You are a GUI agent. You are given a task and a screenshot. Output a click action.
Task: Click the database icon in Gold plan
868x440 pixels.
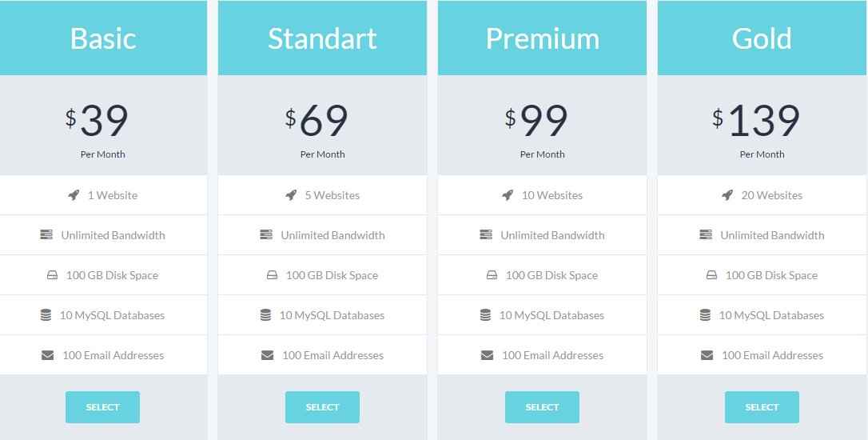coord(705,315)
